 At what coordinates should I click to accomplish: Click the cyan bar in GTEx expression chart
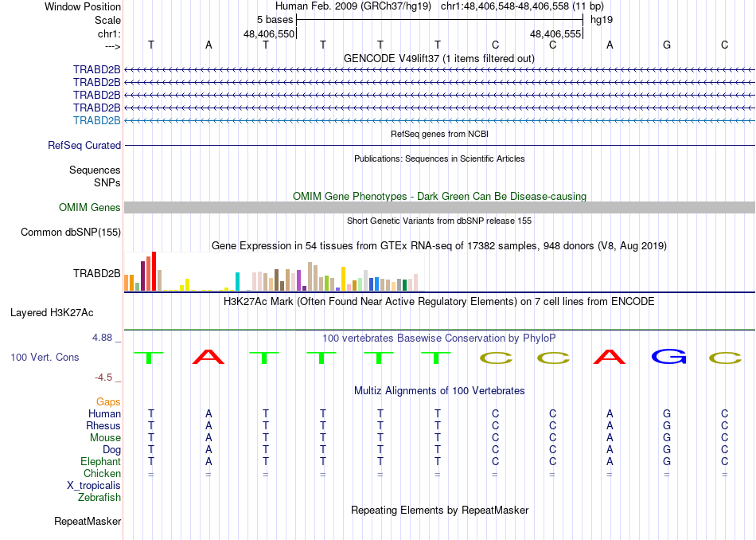[237, 282]
